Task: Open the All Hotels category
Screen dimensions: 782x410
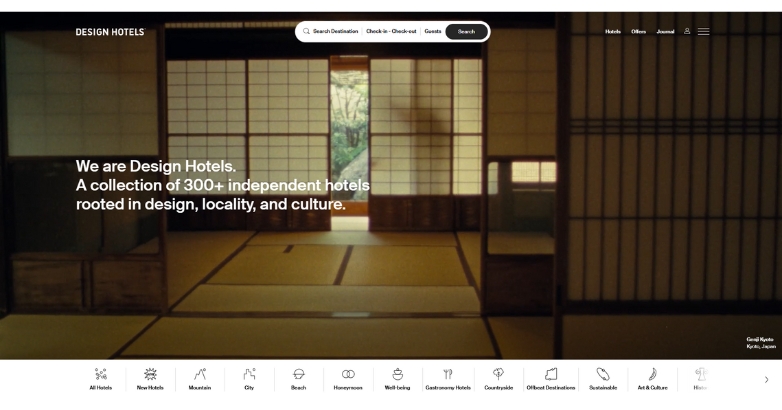Action: 100,380
